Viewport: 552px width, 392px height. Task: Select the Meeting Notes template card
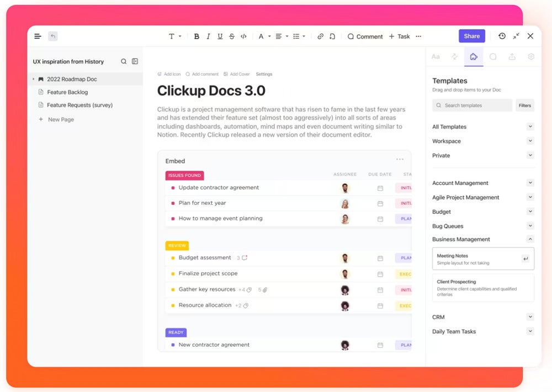pyautogui.click(x=483, y=259)
